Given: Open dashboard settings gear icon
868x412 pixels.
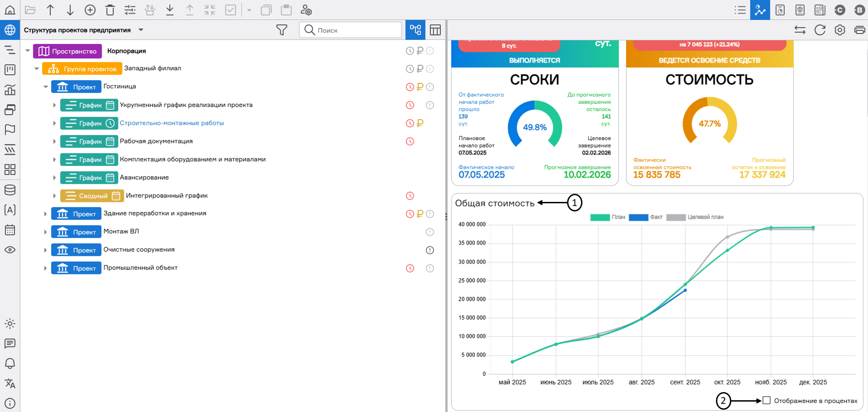Looking at the screenshot, I should pyautogui.click(x=839, y=30).
